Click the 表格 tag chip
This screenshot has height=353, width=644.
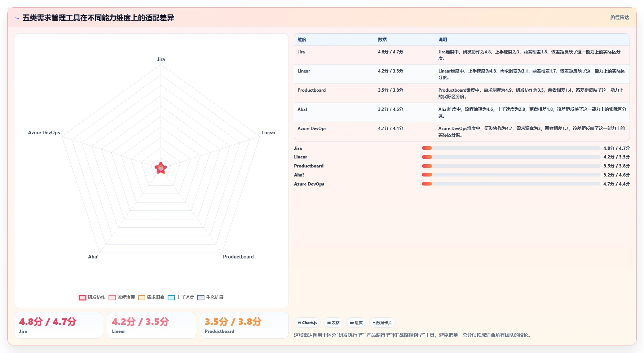[x=333, y=323]
